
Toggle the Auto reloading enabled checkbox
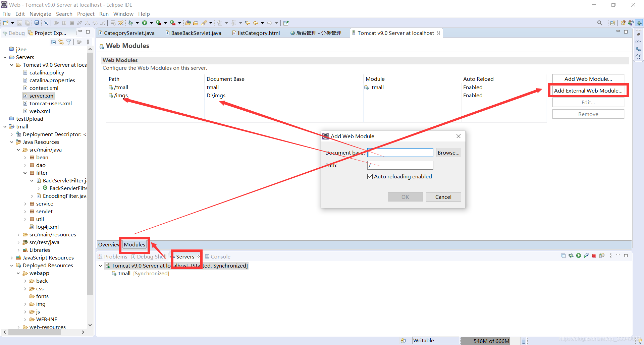click(370, 176)
